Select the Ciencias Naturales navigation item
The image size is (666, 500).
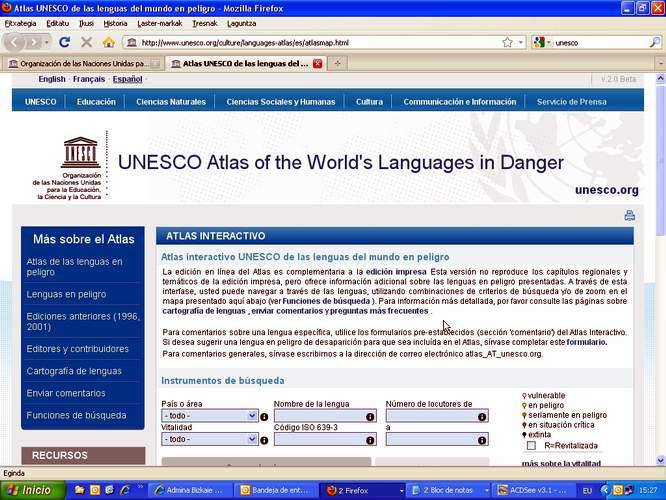coord(171,102)
